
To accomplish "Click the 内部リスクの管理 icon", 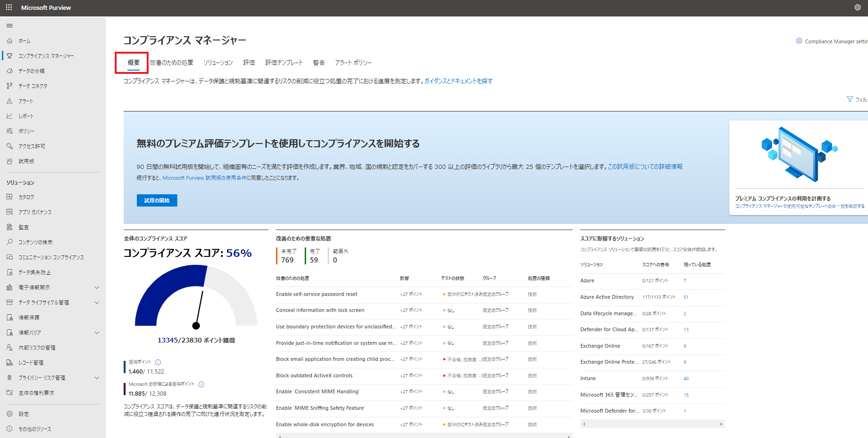I will pyautogui.click(x=9, y=348).
